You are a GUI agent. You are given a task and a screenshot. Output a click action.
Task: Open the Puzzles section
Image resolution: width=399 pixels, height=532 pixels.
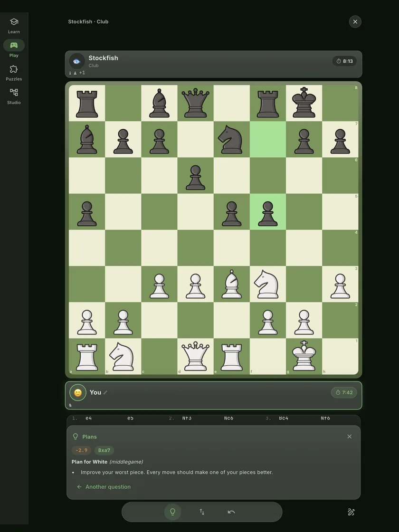pyautogui.click(x=14, y=73)
